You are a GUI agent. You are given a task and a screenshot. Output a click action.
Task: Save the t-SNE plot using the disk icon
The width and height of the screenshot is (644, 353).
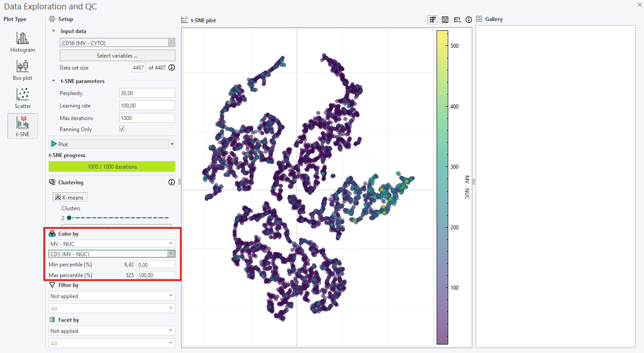445,20
